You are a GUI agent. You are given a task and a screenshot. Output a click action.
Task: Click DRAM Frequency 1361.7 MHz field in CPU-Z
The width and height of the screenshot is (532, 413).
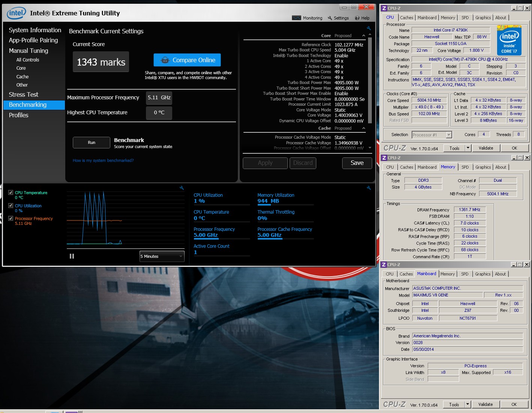coord(470,210)
